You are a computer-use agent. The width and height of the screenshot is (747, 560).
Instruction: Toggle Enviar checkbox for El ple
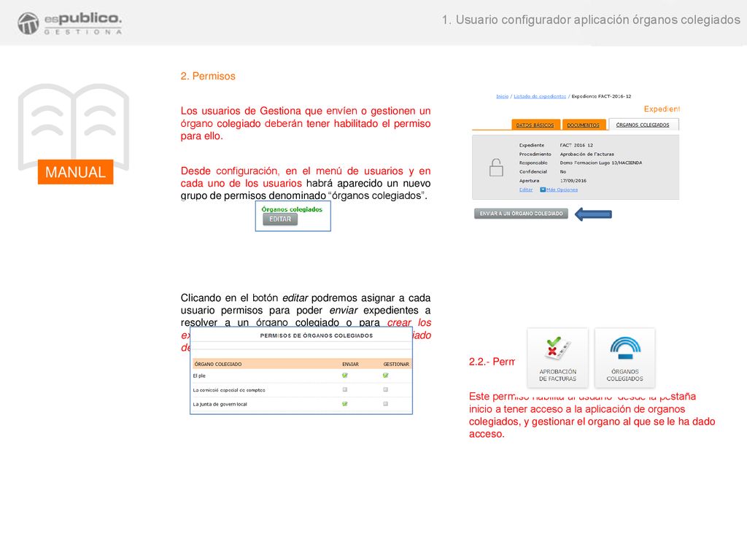point(345,376)
